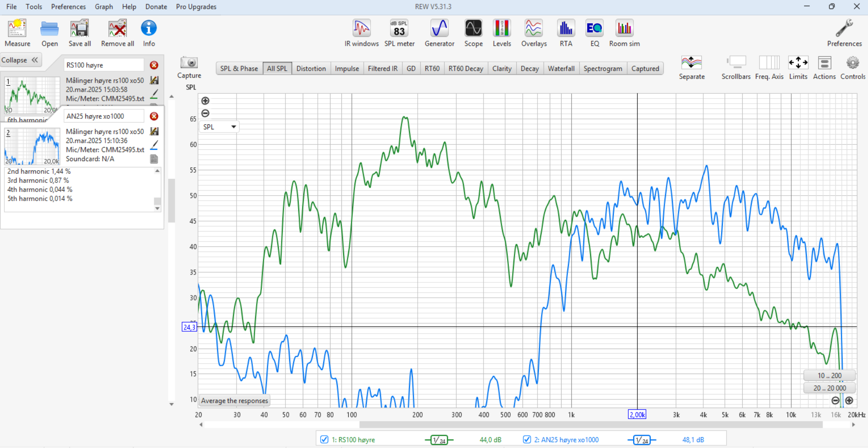Viewport: 868px width, 448px height.
Task: Open the Graph menu
Action: tap(104, 7)
